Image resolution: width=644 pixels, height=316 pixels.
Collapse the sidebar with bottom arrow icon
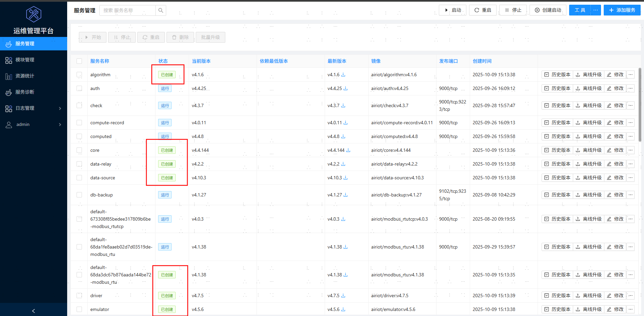click(x=34, y=311)
